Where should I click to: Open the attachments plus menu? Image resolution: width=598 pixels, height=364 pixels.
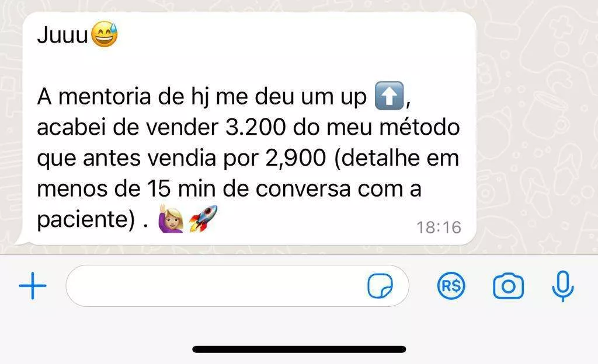[x=33, y=286]
